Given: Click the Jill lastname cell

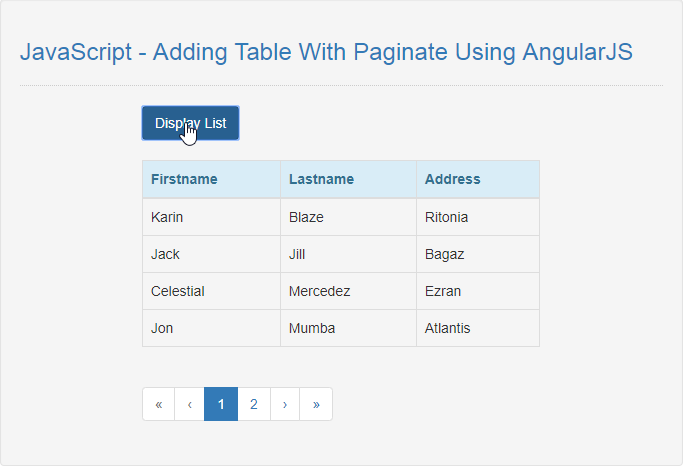Looking at the screenshot, I should 348,254.
